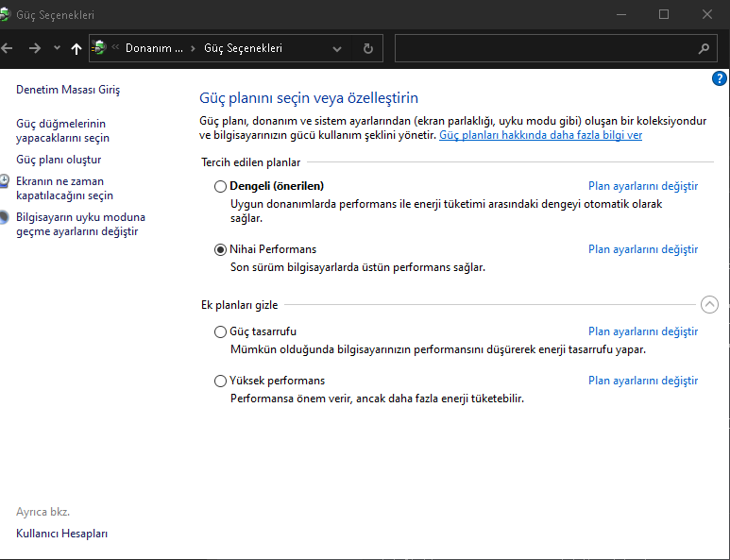The width and height of the screenshot is (730, 560).
Task: Go up one level with Up arrow
Action: [76, 48]
